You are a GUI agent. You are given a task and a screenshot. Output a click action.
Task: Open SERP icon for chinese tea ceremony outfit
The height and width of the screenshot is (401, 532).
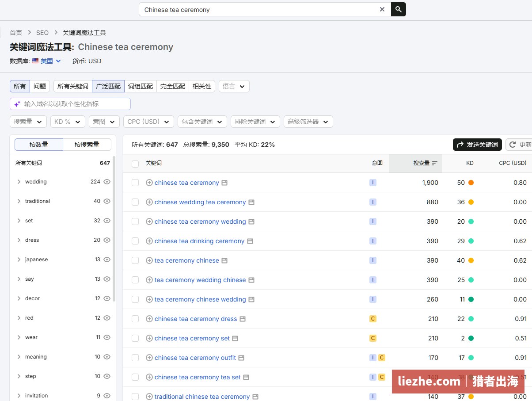point(241,358)
